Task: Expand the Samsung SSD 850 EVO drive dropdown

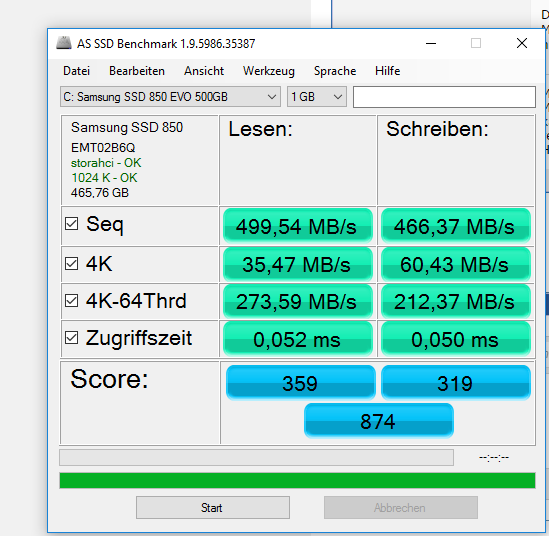Action: pyautogui.click(x=170, y=97)
